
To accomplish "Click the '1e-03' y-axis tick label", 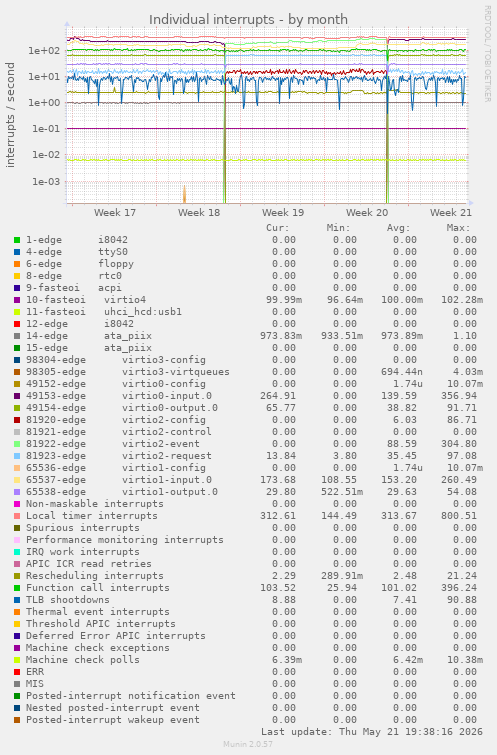I will (46, 182).
